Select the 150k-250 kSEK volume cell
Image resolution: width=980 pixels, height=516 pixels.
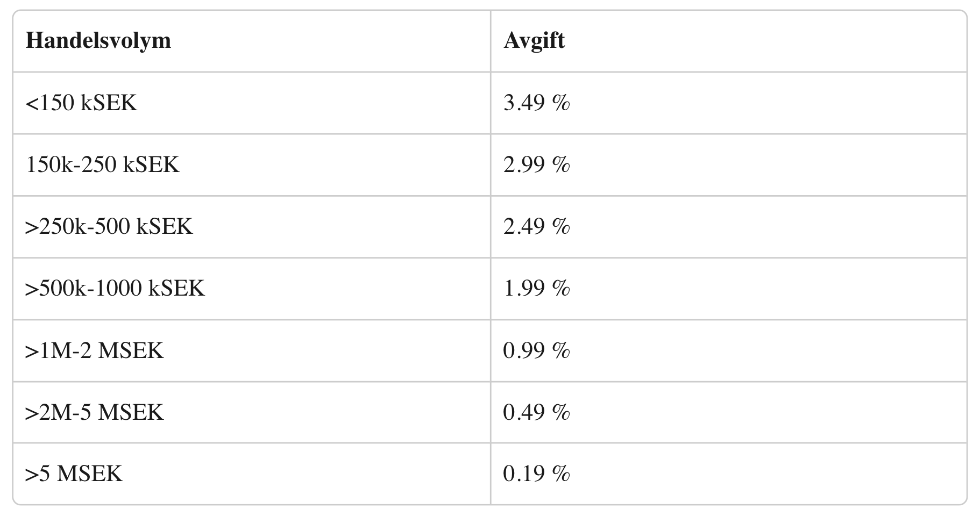102,164
